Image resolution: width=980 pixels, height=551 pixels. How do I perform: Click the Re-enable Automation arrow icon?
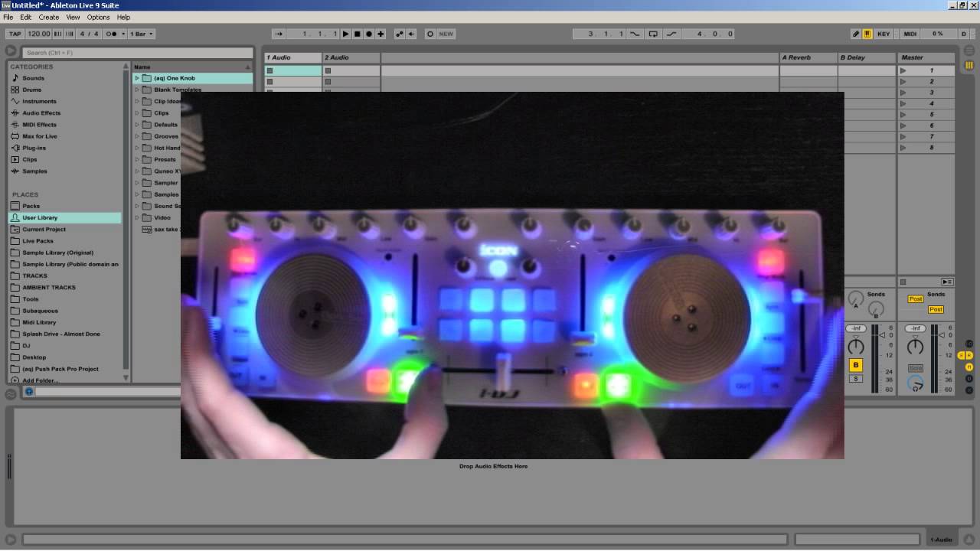coord(411,34)
